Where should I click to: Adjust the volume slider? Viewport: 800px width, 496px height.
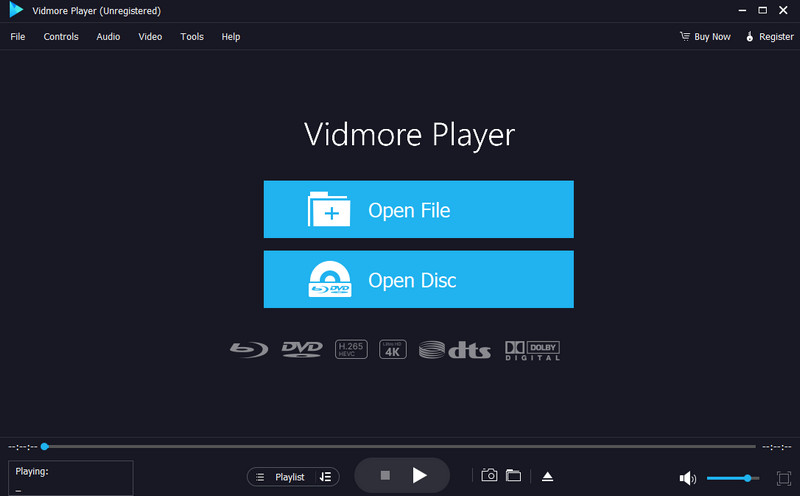click(x=733, y=478)
